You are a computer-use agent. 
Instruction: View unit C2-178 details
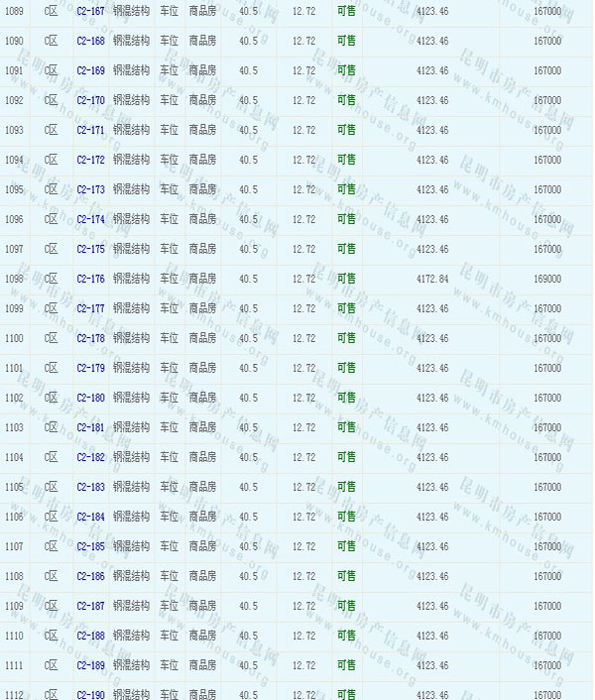[x=90, y=338]
